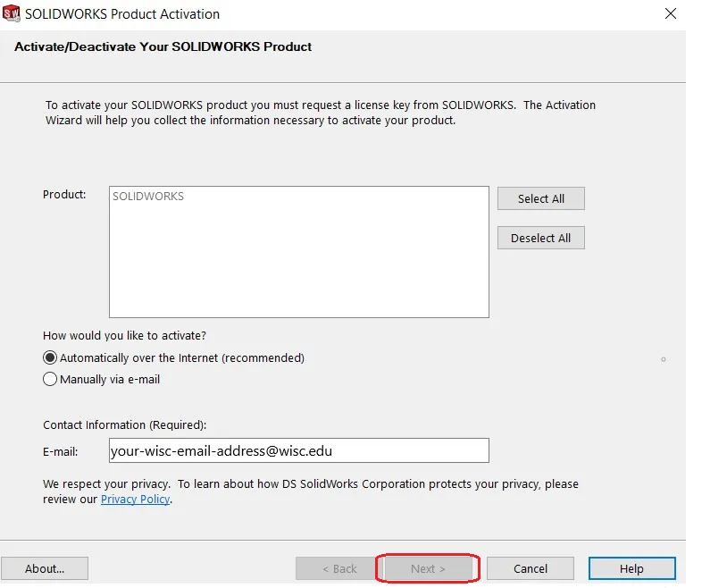Screen dimensions: 702x588
Task: Close the Product Activation dialog window
Action: 670,14
